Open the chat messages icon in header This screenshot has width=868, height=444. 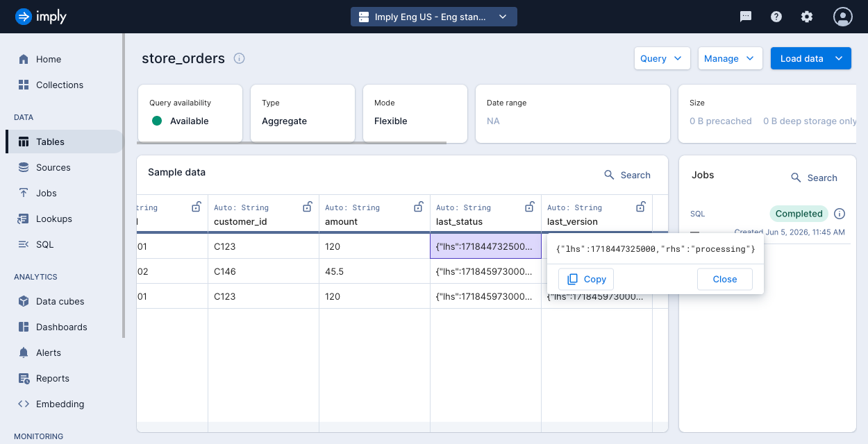click(x=746, y=17)
